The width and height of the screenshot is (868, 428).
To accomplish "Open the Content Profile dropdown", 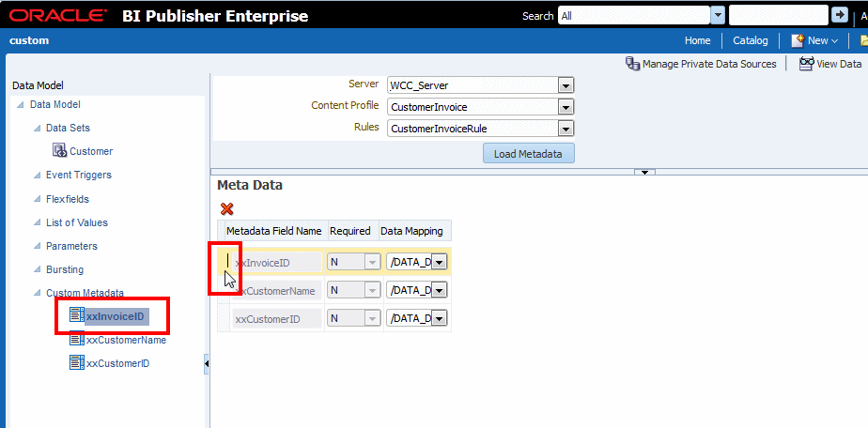I will (566, 107).
